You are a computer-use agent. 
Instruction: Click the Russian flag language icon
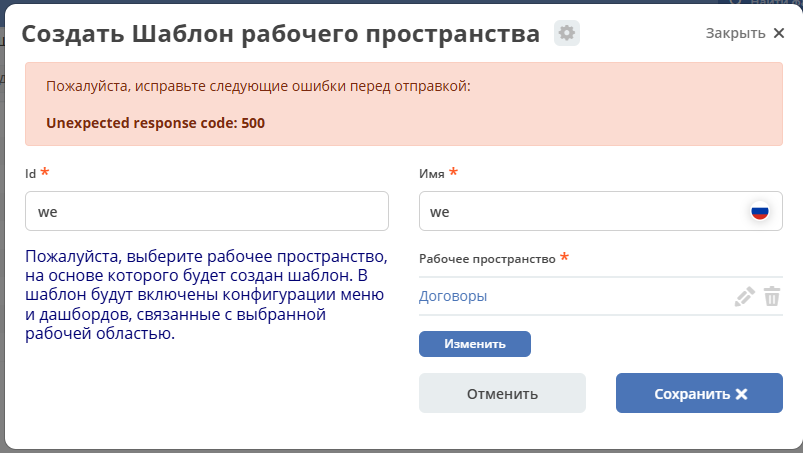point(760,212)
